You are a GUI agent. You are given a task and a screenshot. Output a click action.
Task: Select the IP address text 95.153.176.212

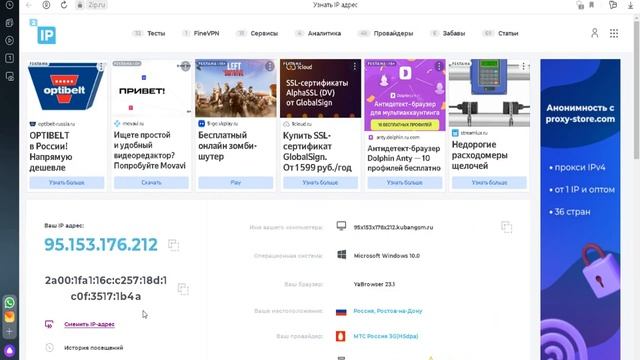(101, 244)
